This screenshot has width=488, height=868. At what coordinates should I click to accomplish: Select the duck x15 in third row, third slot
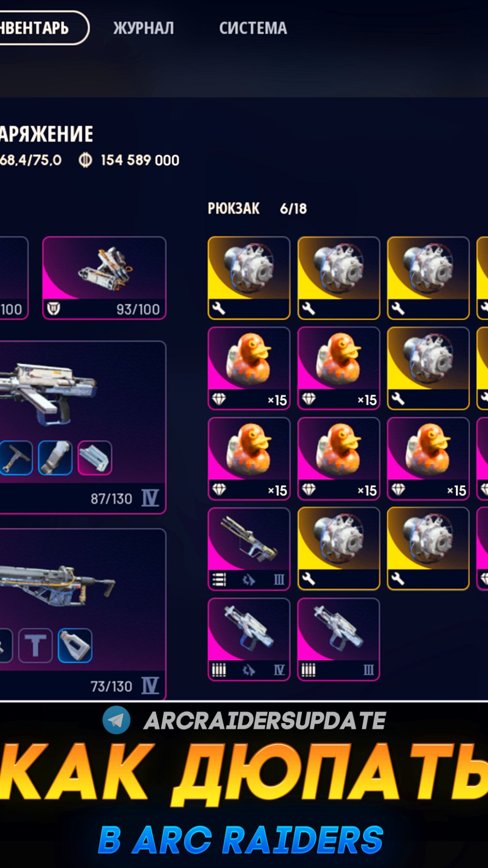(428, 459)
